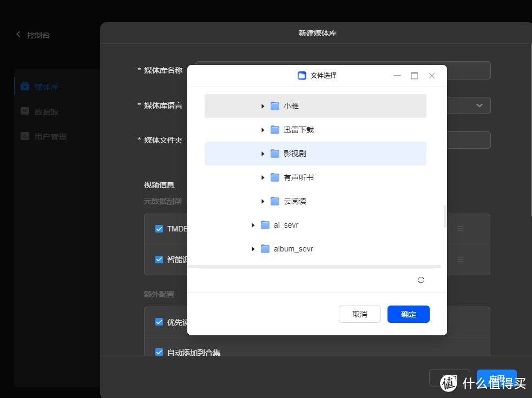
Task: Click the 媒体库名称 input field
Action: coord(343,70)
